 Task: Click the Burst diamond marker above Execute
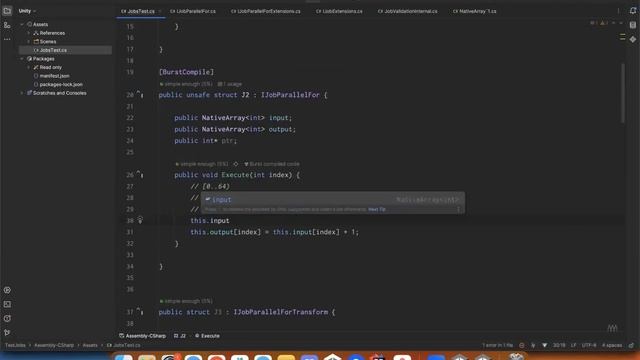[236, 164]
